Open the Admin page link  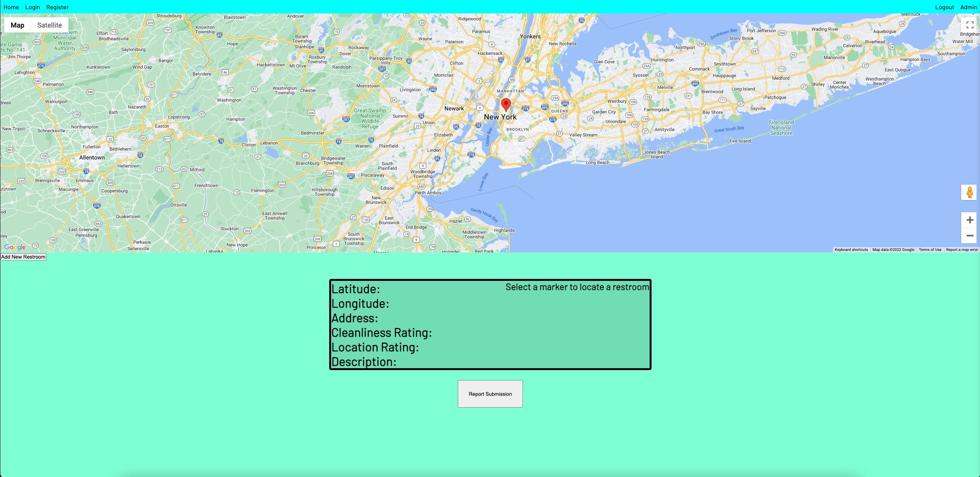point(969,7)
